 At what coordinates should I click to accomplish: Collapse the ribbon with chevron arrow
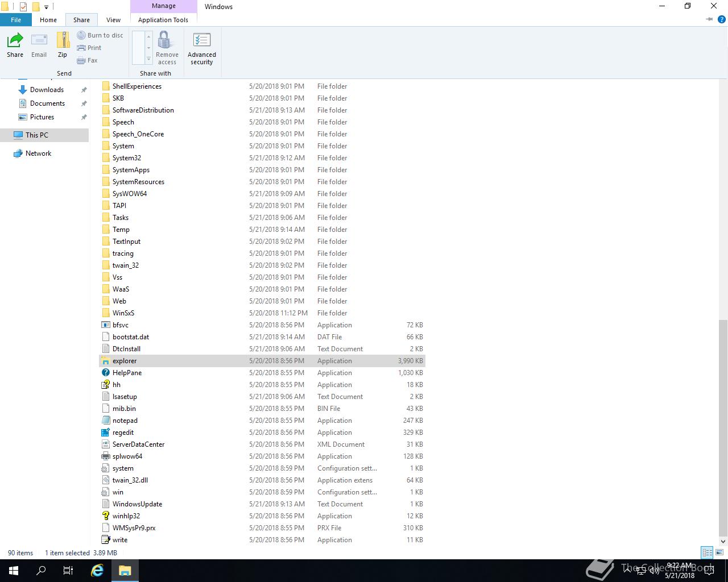[709, 19]
